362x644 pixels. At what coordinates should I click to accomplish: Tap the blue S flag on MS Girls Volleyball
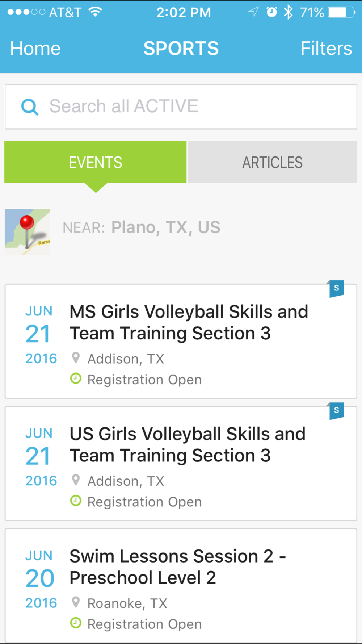pos(336,289)
